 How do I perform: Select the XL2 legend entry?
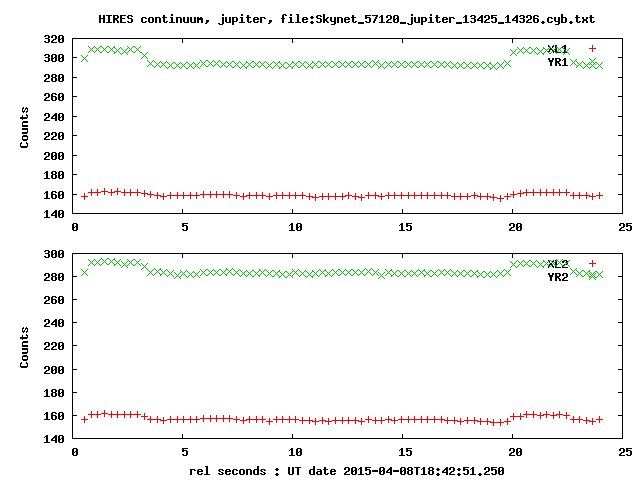[x=558, y=264]
